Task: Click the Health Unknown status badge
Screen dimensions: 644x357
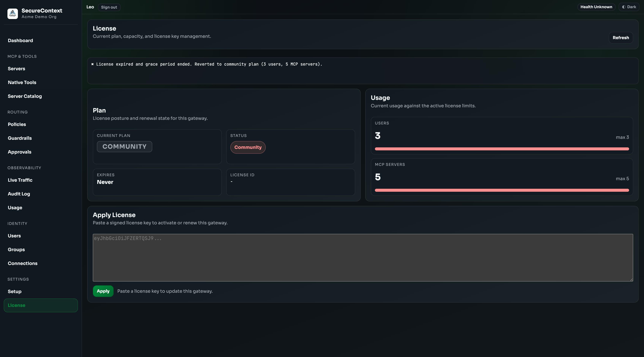Action: coord(596,7)
